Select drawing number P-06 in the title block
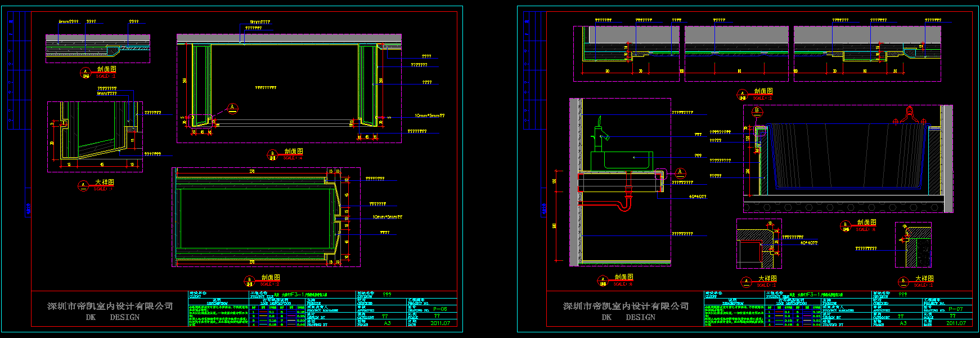 click(x=440, y=309)
